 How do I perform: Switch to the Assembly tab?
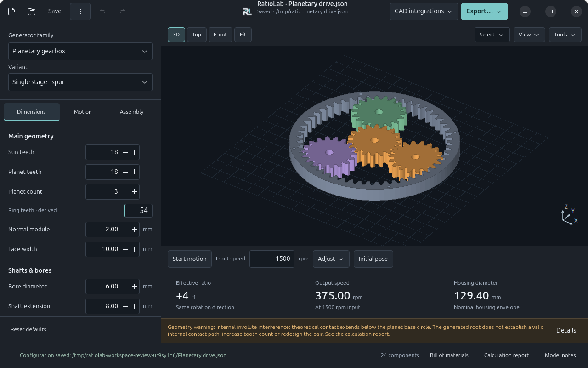[x=132, y=112]
